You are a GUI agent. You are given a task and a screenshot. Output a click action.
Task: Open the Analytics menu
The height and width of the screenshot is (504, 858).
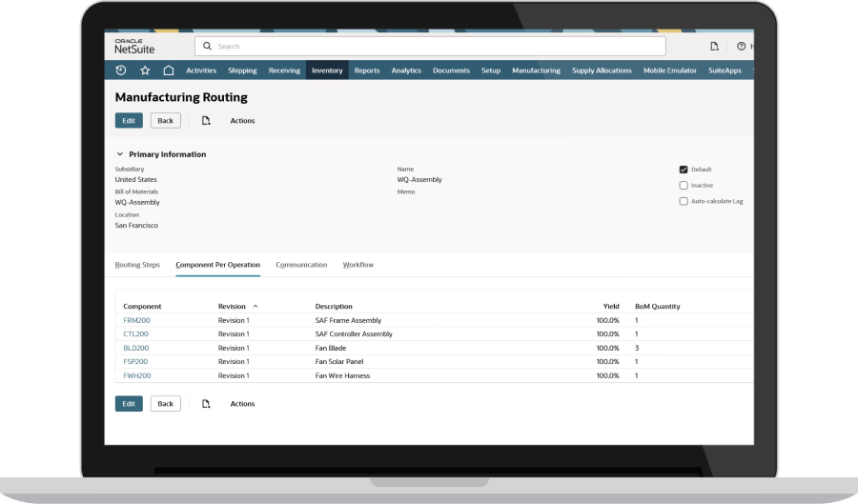point(406,70)
